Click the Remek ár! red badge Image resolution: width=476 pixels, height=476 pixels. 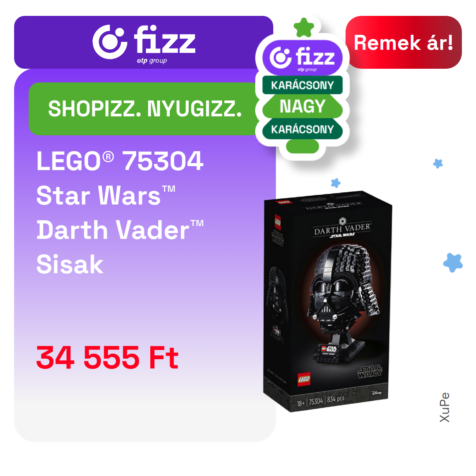403,42
